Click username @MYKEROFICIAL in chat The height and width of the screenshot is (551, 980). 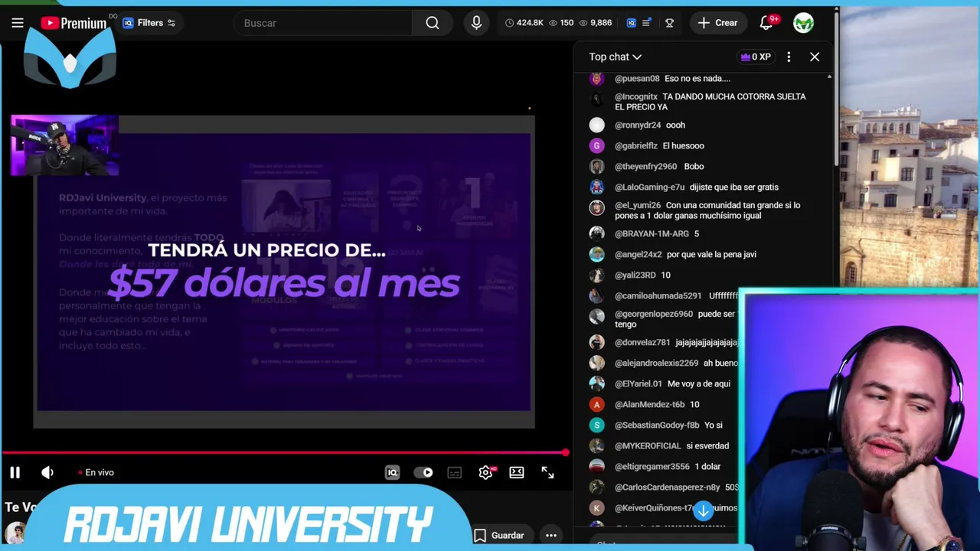click(x=647, y=445)
